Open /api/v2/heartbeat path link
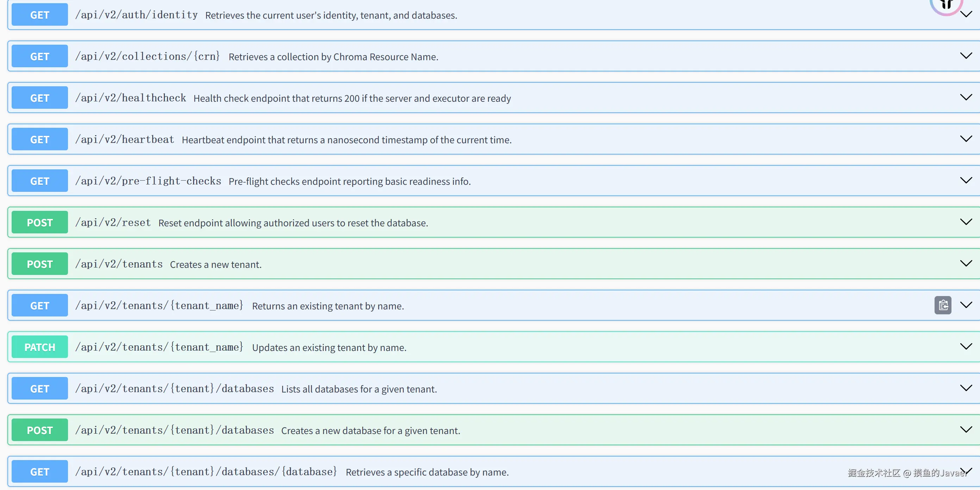The image size is (980, 490). click(x=124, y=139)
